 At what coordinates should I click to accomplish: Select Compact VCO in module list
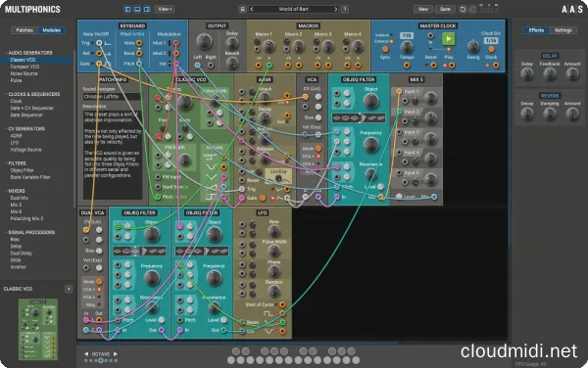pyautogui.click(x=24, y=67)
